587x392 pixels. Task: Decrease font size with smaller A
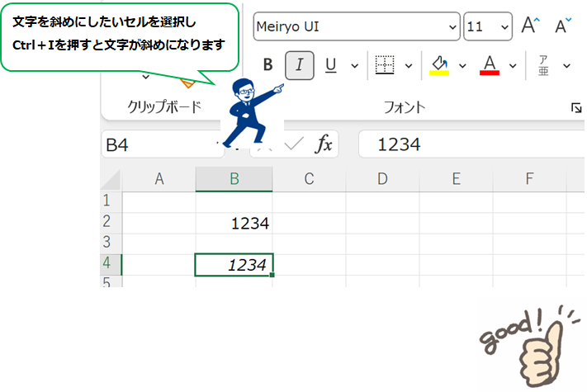563,26
